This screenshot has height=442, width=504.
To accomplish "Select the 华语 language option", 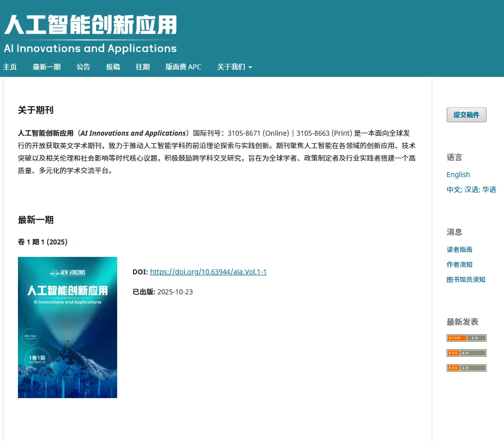I will pos(489,190).
